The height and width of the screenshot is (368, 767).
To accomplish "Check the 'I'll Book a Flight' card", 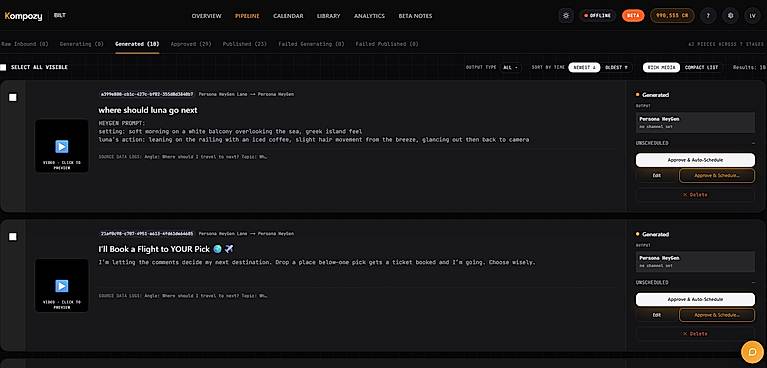I will [13, 237].
